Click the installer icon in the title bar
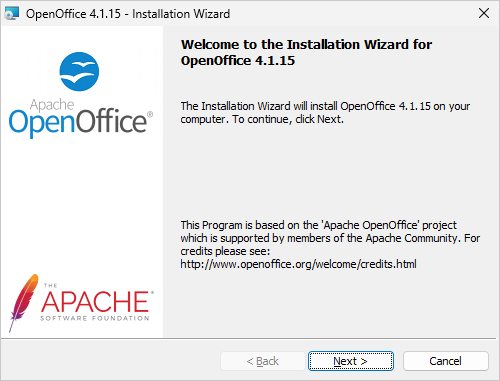The width and height of the screenshot is (500, 381). point(12,14)
